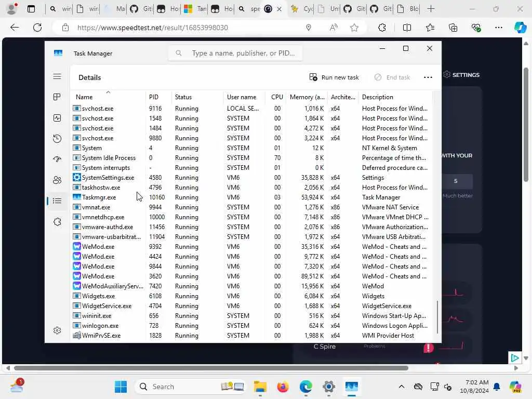Open browser Extensions puzzle icon
The height and width of the screenshot is (399, 532).
(382, 28)
